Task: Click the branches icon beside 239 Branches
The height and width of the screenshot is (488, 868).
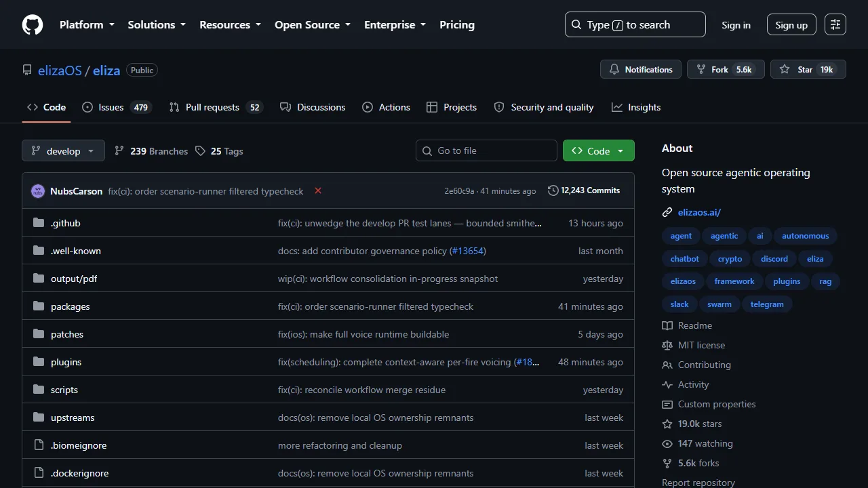Action: coord(119,150)
